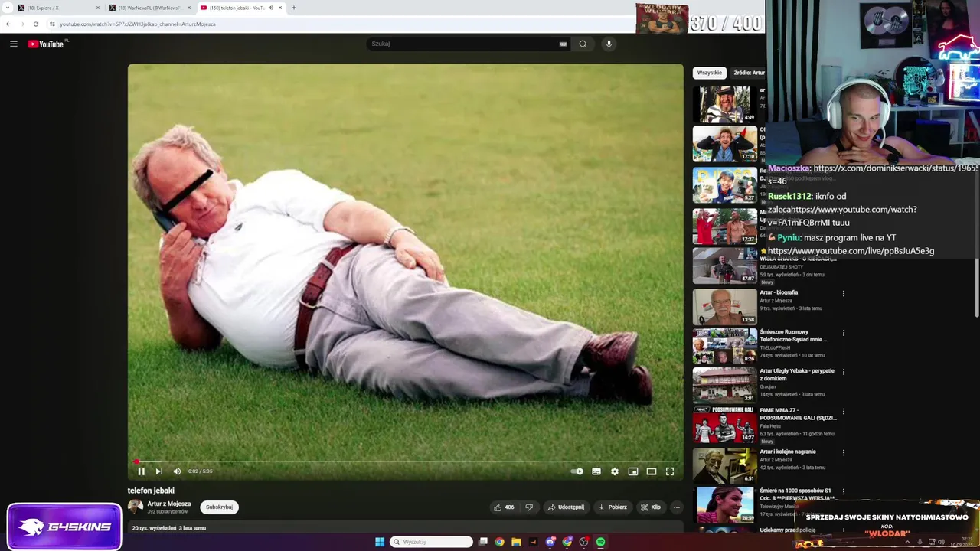This screenshot has width=980, height=551.
Task: Open the tab search dropdown arrow
Action: (8, 8)
